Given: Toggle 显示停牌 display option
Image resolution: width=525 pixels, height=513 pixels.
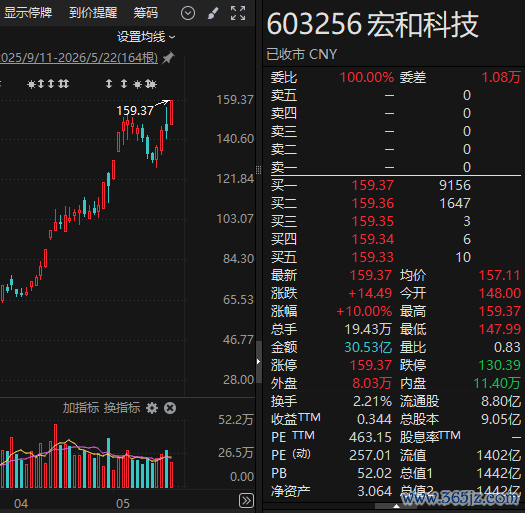Looking at the screenshot, I should (27, 13).
